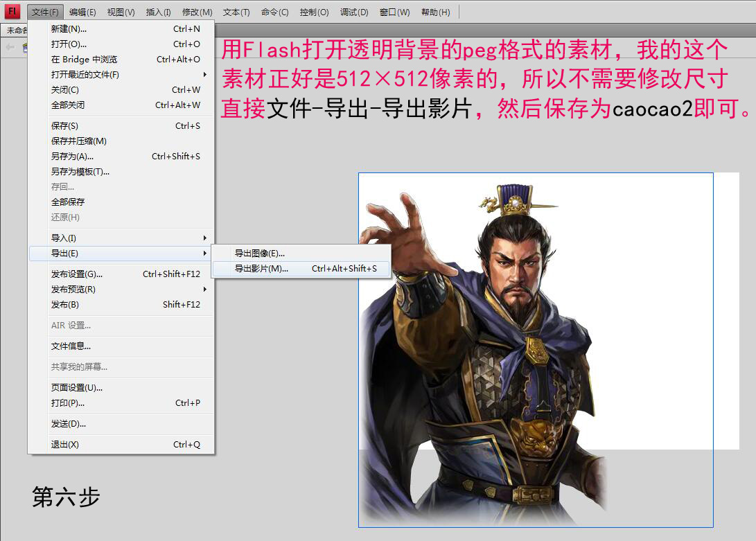Image resolution: width=756 pixels, height=541 pixels.
Task: Select 另存为模板(T)... entry
Action: click(x=121, y=172)
